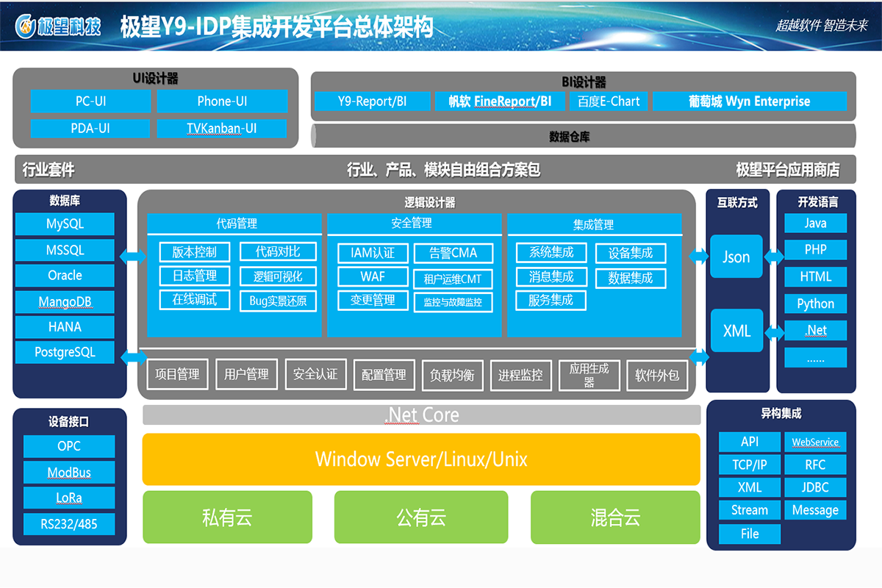Select the 集成管理 section header
This screenshot has width=882, height=588.
coord(593,224)
